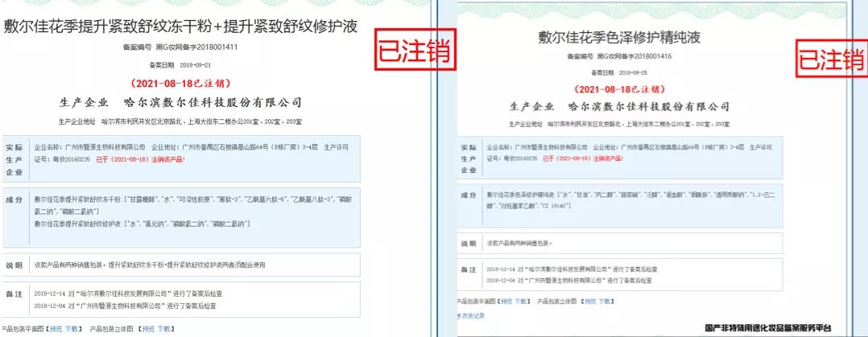The height and width of the screenshot is (337, 868).
Task: Open 预览 link for 产品包装平面图 on 冻干粉 page
Action: 56,329
